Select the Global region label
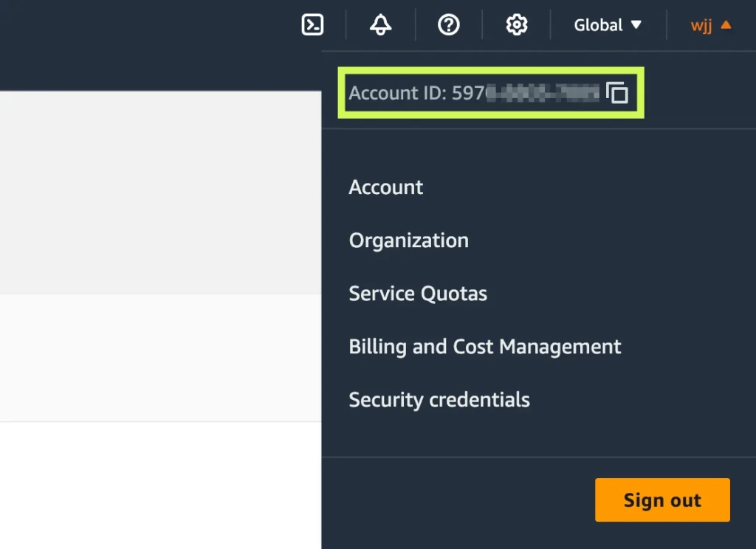 tap(598, 25)
